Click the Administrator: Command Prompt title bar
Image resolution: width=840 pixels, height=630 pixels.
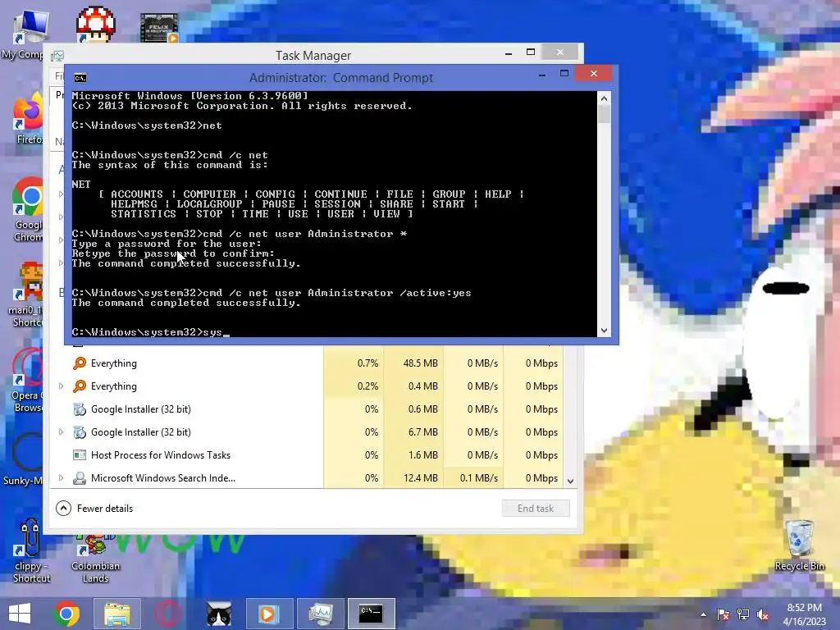click(340, 78)
